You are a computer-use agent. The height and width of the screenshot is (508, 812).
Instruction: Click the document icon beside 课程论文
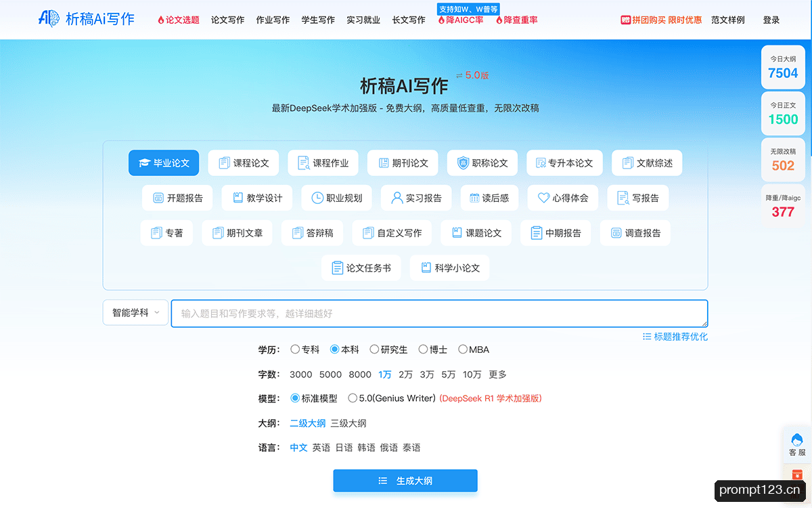224,163
